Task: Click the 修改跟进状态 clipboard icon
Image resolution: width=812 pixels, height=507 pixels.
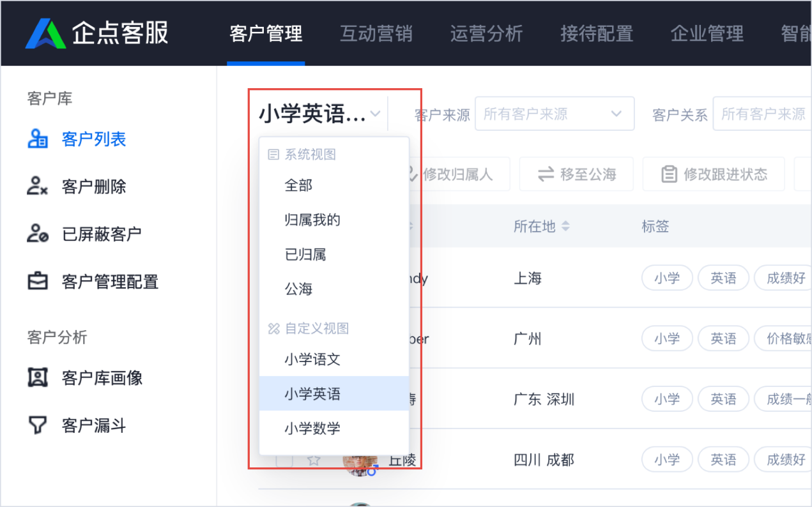Action: click(669, 174)
